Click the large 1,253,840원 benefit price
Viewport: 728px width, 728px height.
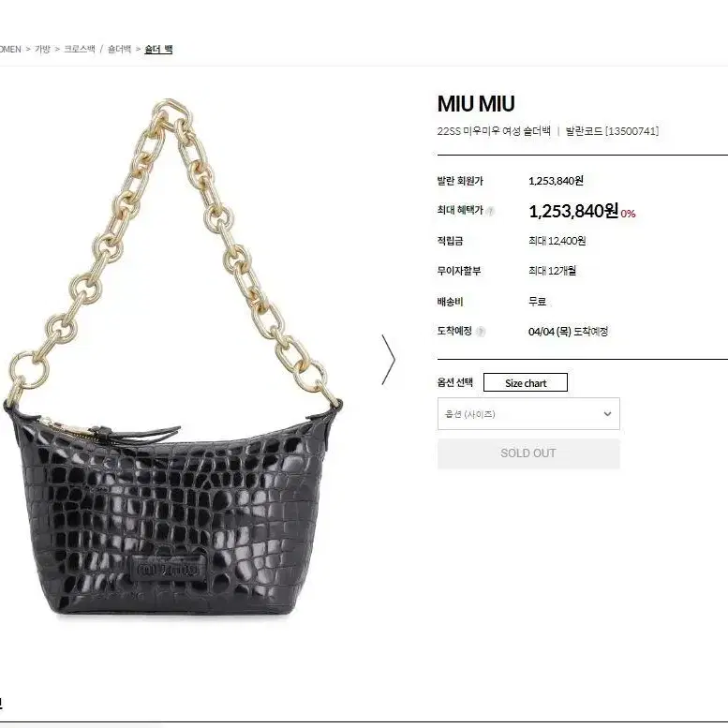click(x=573, y=211)
